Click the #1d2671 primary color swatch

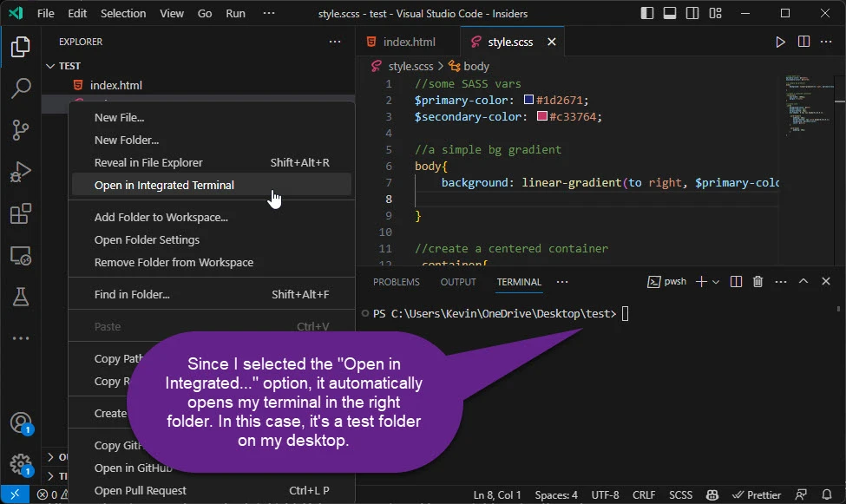[528, 101]
